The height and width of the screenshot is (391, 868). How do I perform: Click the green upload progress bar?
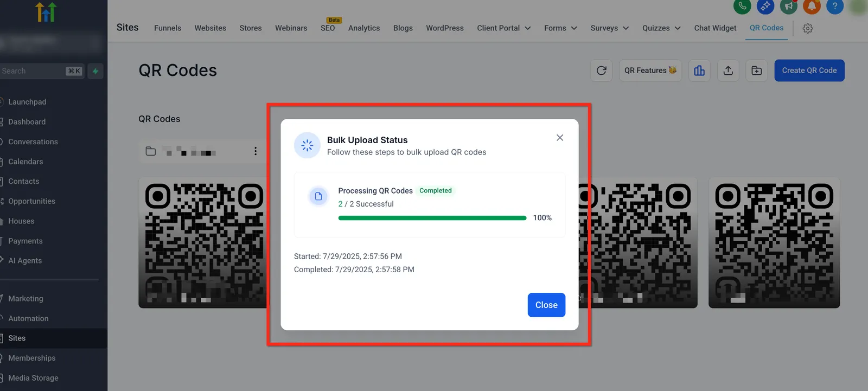(432, 218)
